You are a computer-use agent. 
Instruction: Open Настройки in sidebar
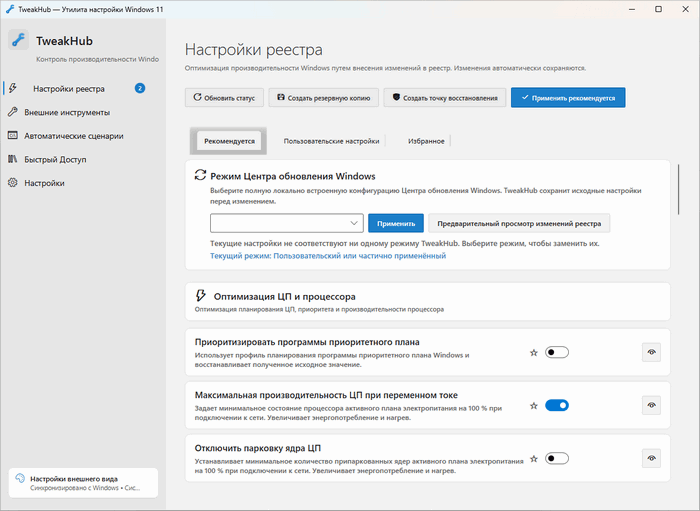point(83,183)
